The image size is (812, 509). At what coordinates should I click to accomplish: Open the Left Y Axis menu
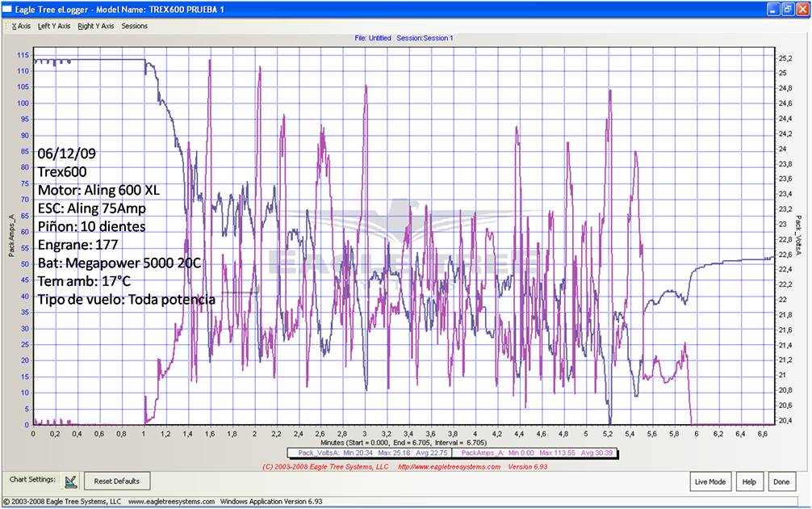54,26
